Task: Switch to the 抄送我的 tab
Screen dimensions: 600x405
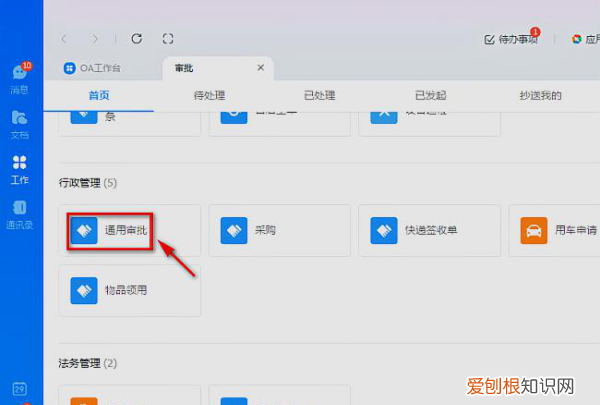Action: point(540,95)
